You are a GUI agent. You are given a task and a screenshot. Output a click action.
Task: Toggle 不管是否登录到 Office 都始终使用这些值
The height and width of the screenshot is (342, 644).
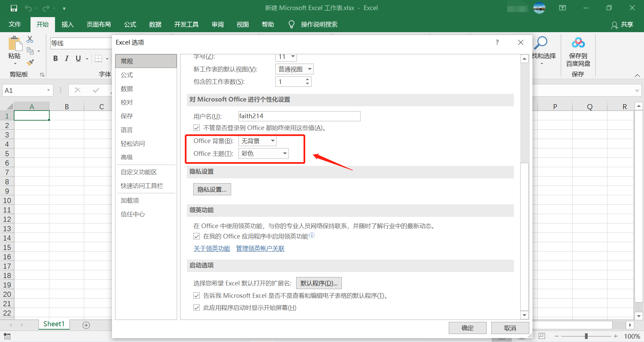click(196, 128)
